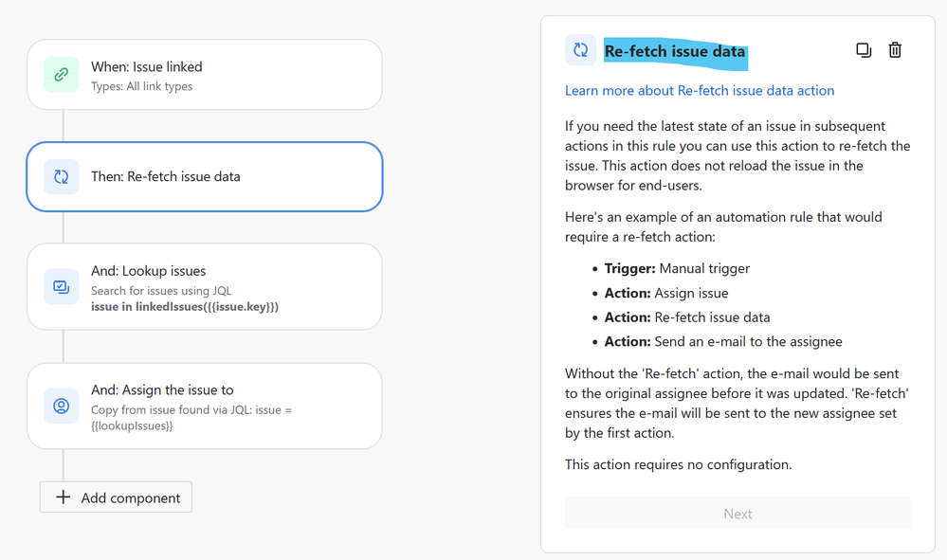
Task: Open the 'And: Lookup issues' step
Action: [205, 287]
